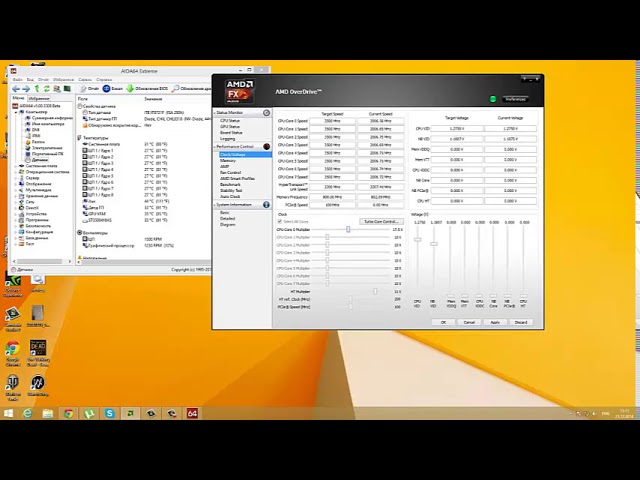The height and width of the screenshot is (480, 640).
Task: Click OK button in AMD OverDrive
Action: point(443,322)
